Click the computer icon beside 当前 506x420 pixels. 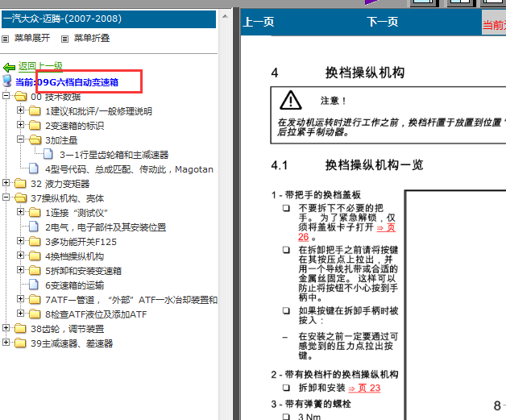[8, 81]
